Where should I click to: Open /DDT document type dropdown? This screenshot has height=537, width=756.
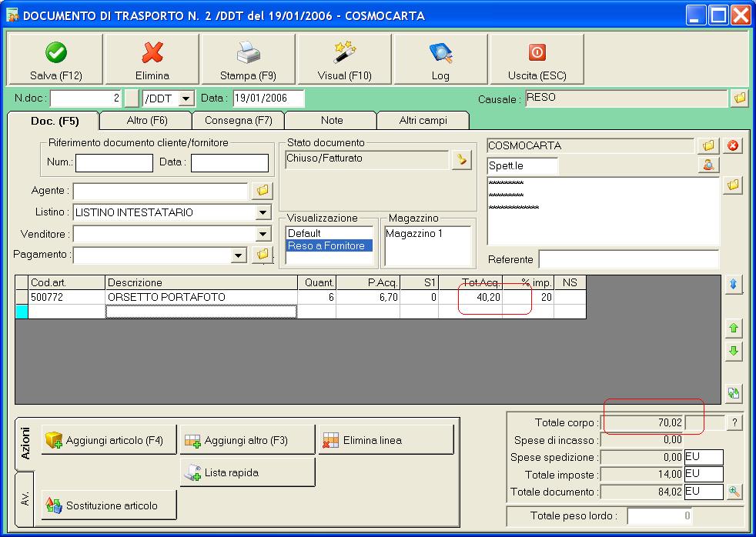[x=186, y=98]
